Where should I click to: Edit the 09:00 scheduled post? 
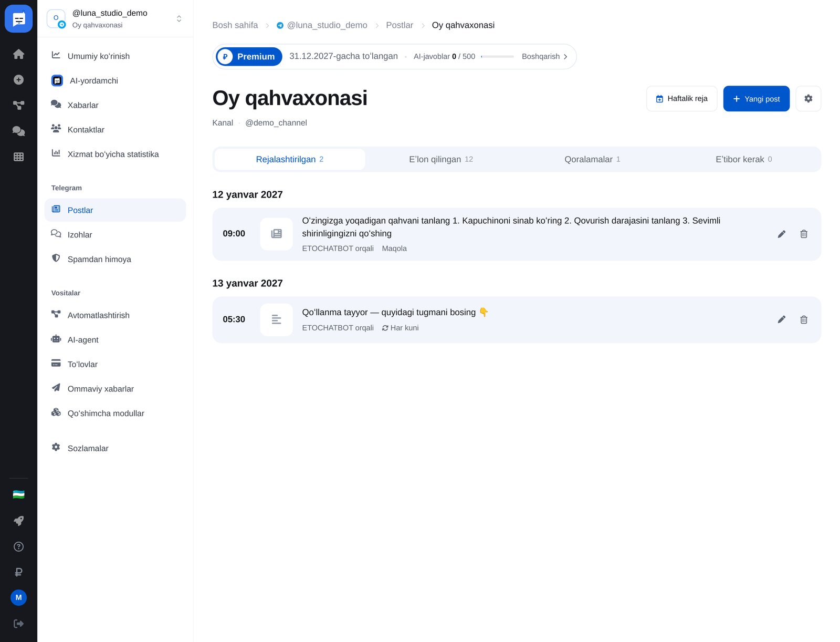pyautogui.click(x=781, y=234)
